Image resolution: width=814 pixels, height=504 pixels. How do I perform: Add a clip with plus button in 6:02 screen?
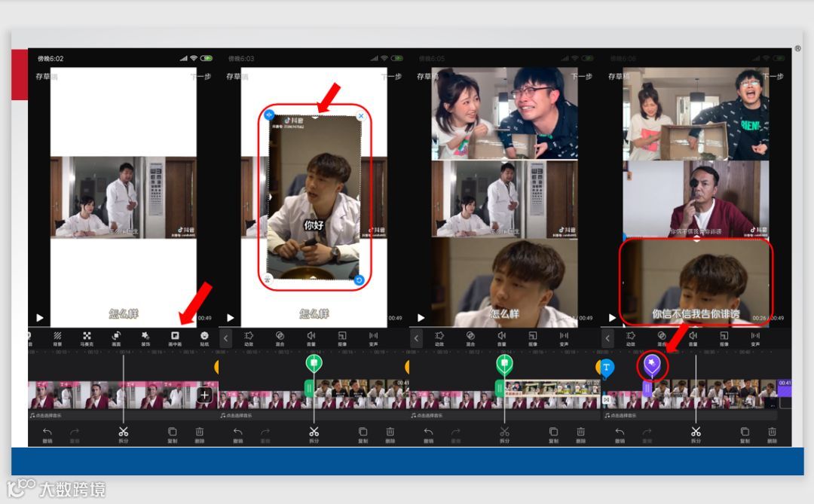click(204, 395)
